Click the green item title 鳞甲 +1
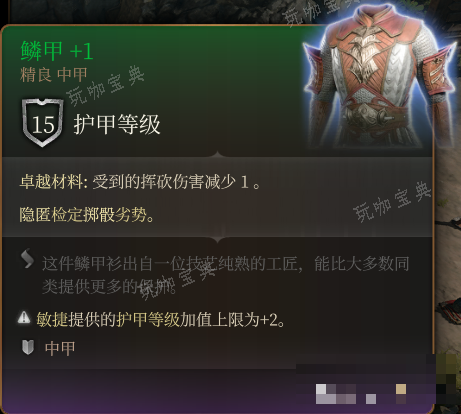 57,51
